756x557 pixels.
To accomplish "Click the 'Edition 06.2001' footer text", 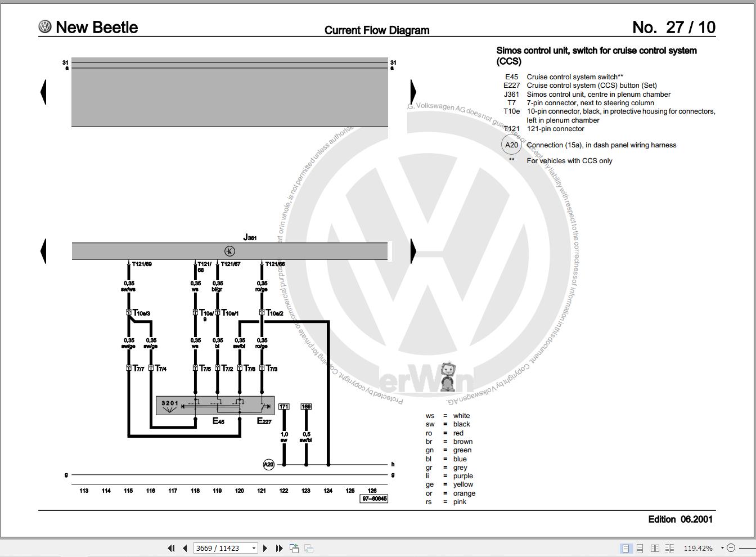I will 681,519.
